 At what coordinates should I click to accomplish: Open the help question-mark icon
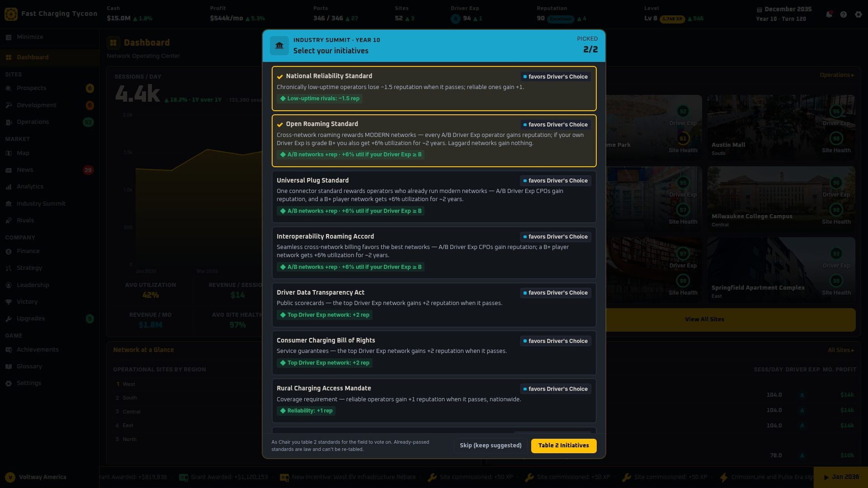(844, 14)
